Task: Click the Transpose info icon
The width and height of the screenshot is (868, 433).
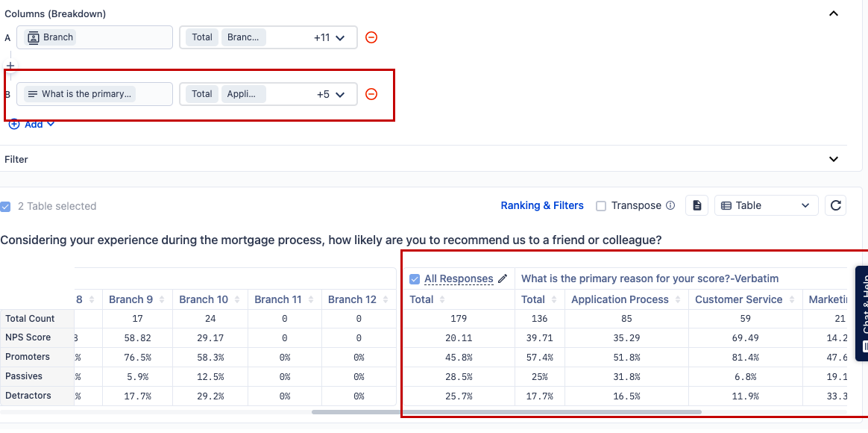Action: (x=670, y=205)
